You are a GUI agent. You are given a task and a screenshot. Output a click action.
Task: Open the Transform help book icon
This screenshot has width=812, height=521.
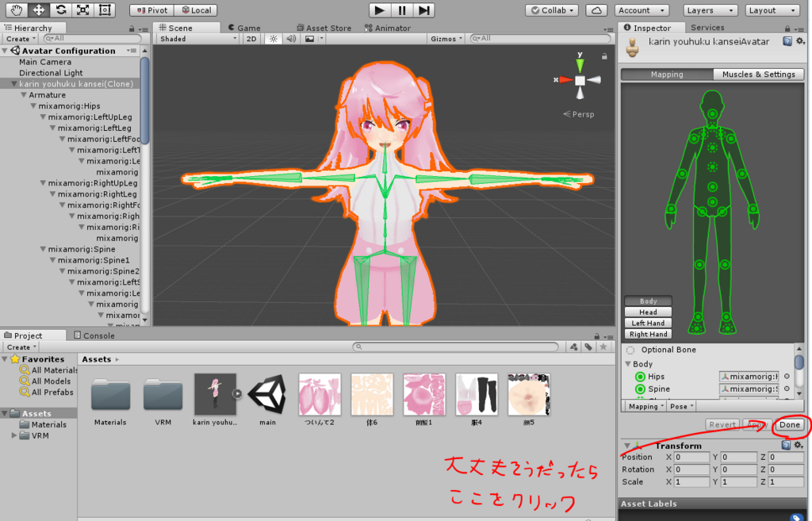[x=786, y=445]
